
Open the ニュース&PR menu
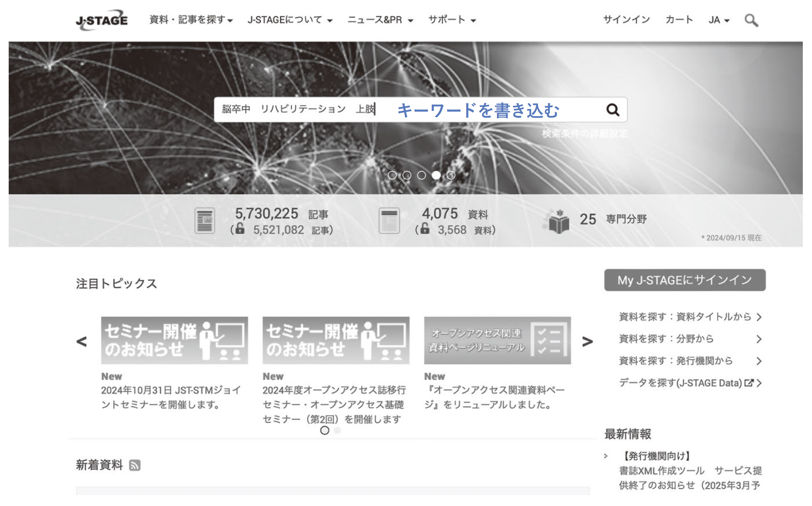pyautogui.click(x=380, y=20)
